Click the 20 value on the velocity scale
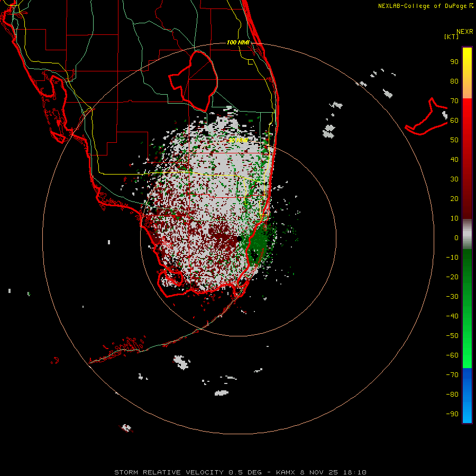The image size is (476, 476). pyautogui.click(x=454, y=199)
